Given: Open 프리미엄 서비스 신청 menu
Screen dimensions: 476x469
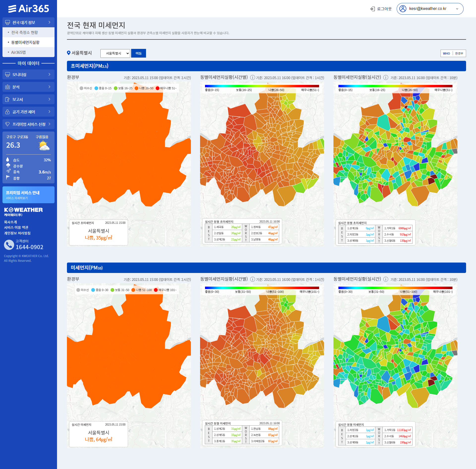Looking at the screenshot, I should [x=29, y=124].
